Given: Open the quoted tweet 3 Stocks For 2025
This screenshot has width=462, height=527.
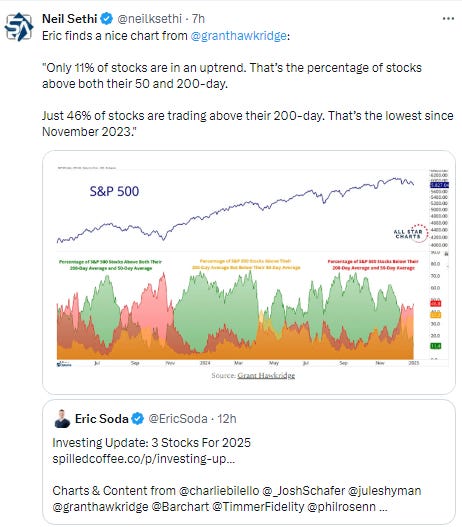Looking at the screenshot, I should [249, 462].
